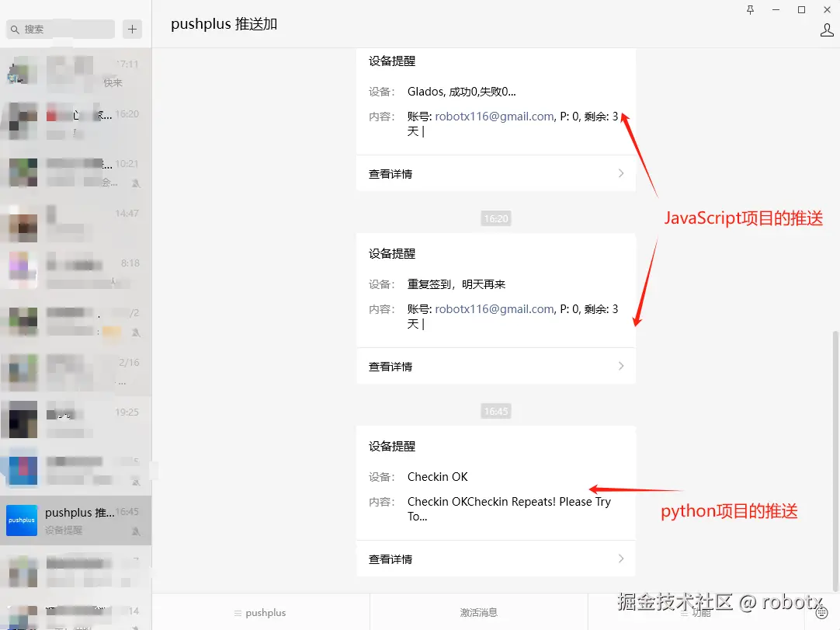Image resolution: width=840 pixels, height=630 pixels.
Task: Open the plus button to start a chat
Action: tap(132, 29)
